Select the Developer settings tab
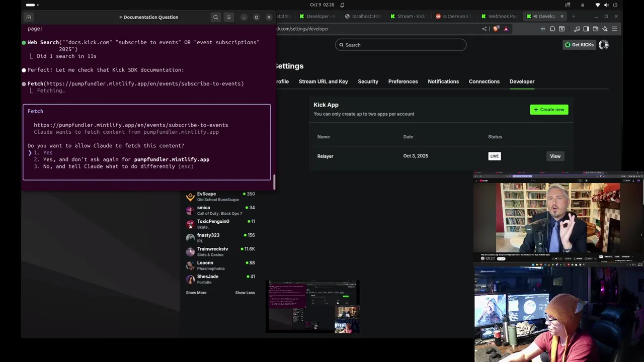 [522, 81]
